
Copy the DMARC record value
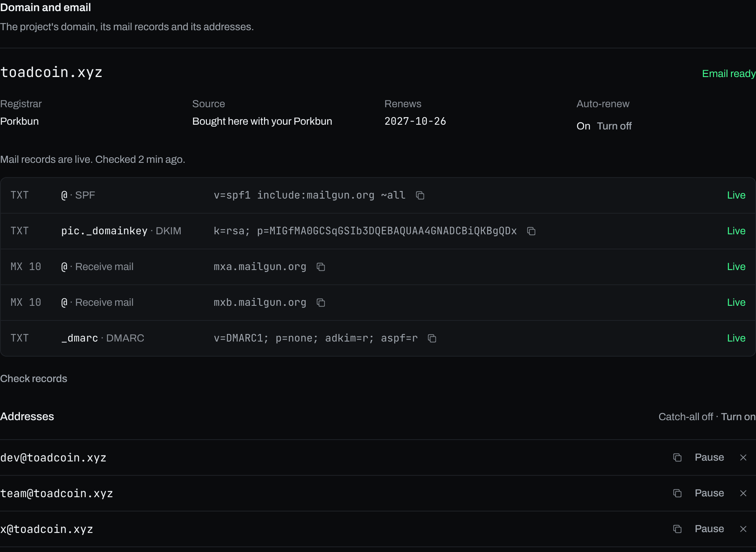[432, 338]
